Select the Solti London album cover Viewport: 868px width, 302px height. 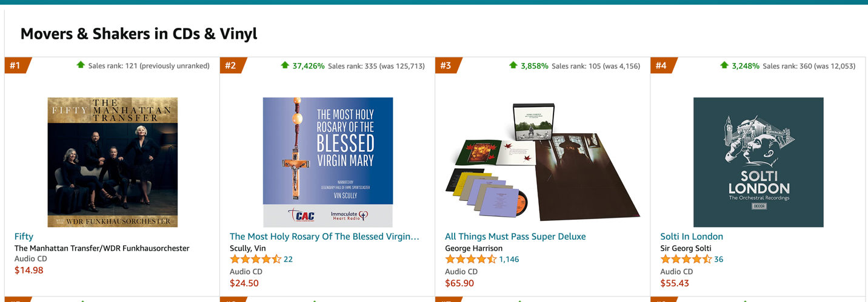[758, 162]
